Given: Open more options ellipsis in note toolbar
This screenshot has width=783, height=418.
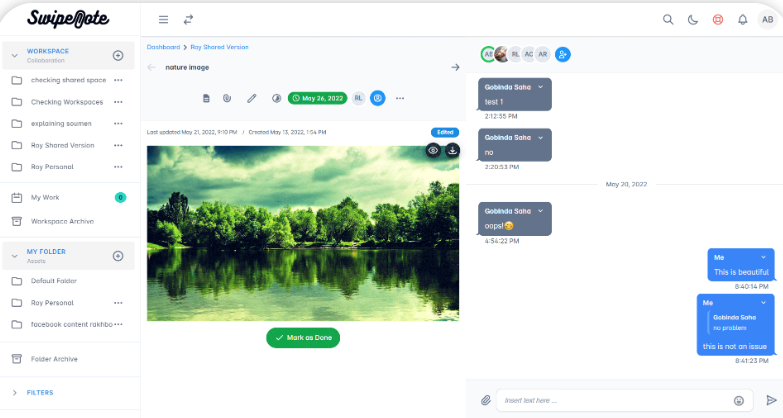Looking at the screenshot, I should point(400,98).
